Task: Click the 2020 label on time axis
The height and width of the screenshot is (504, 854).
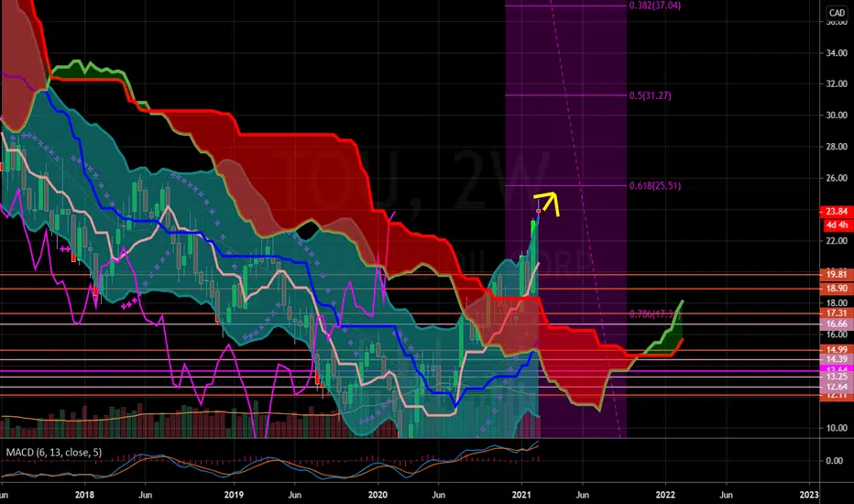Action: tap(378, 495)
